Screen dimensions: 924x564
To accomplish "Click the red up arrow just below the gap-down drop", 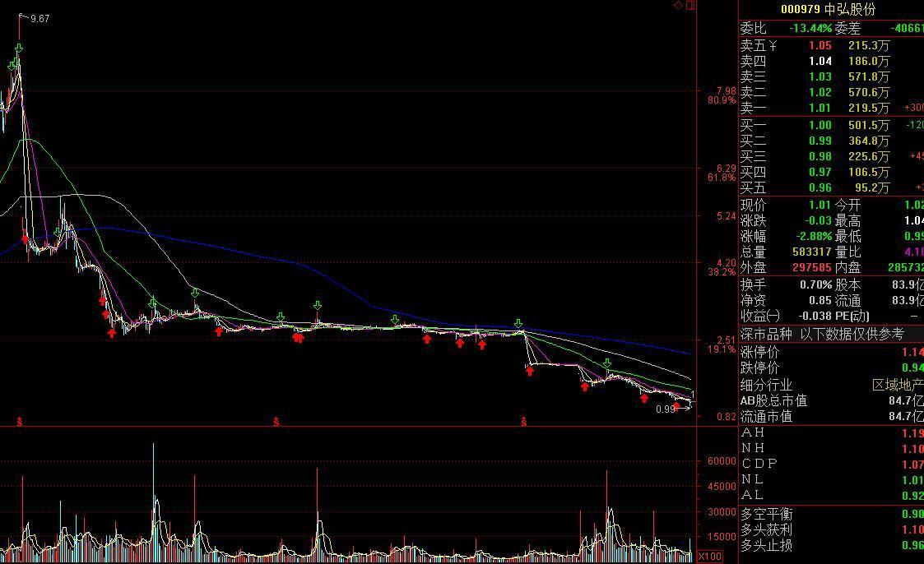I will point(530,372).
